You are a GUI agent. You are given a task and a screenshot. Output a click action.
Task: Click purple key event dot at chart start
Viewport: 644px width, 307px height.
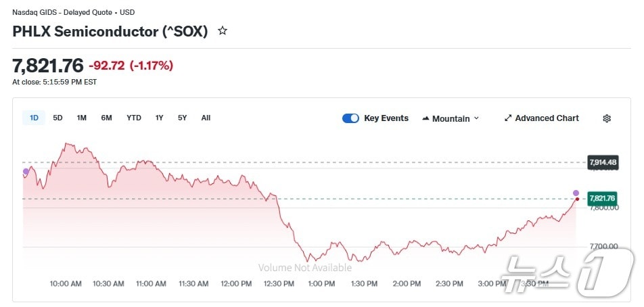(x=26, y=171)
